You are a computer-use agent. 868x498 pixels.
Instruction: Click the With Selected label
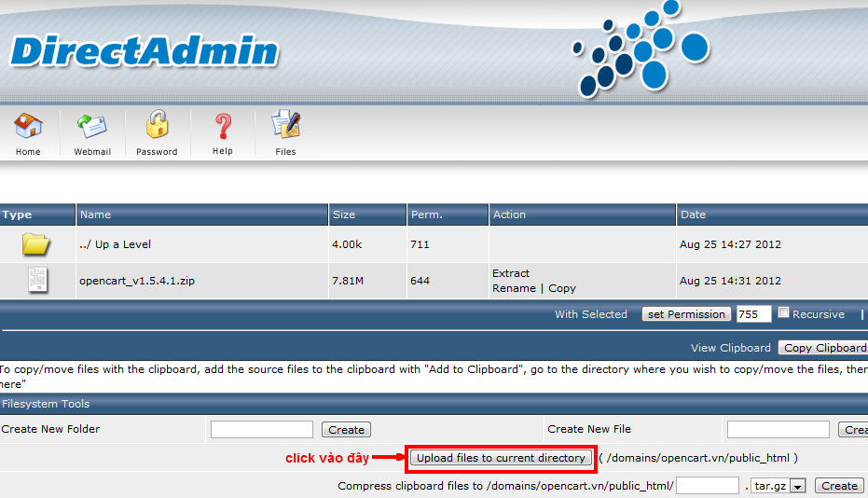591,314
